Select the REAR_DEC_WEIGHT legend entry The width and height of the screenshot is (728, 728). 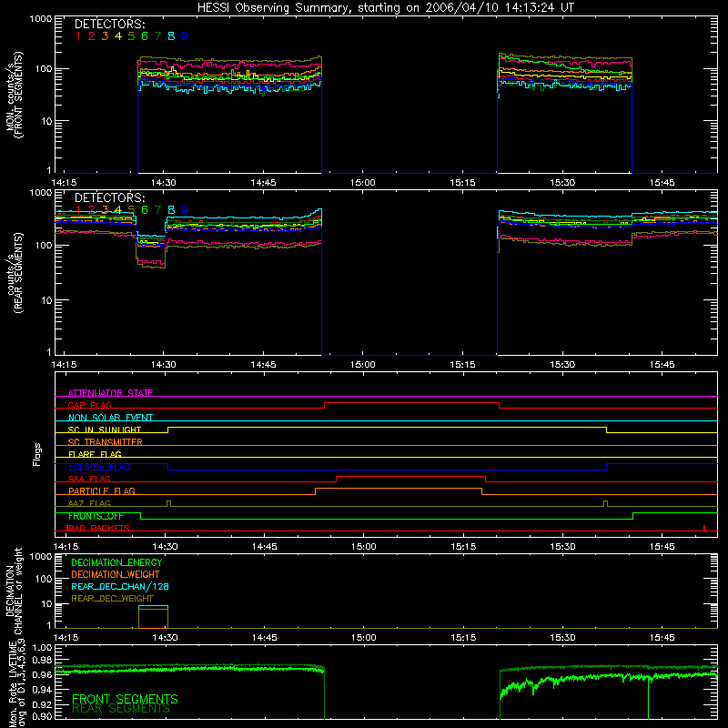(112, 599)
